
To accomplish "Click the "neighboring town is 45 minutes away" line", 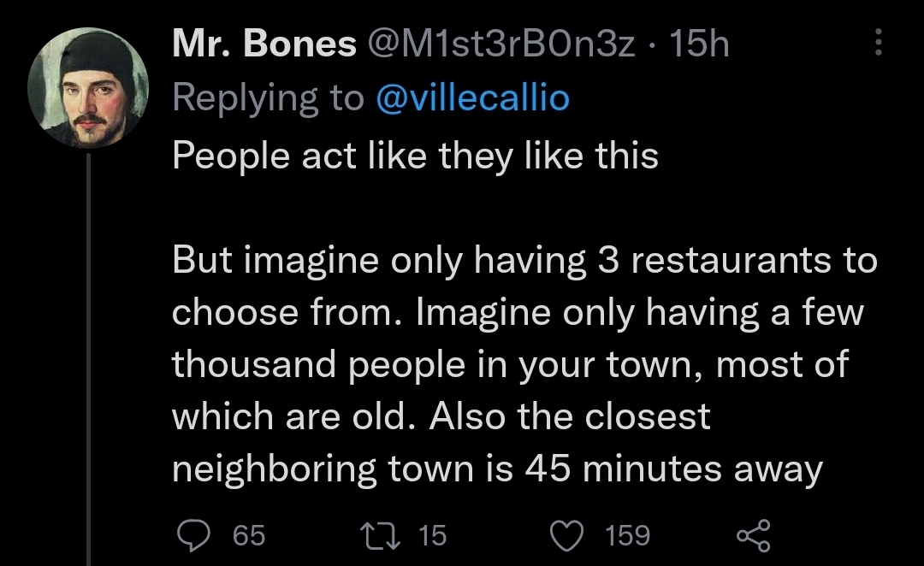I will click(496, 469).
